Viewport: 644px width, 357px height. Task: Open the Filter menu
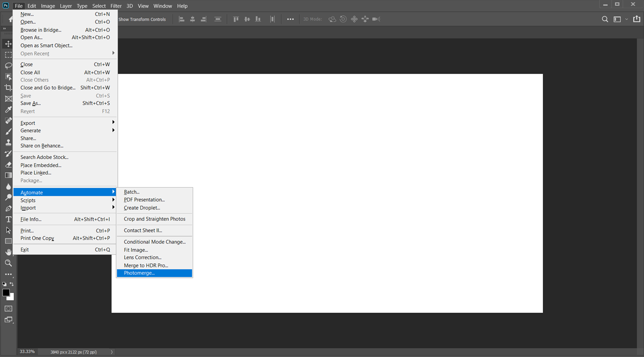[116, 6]
